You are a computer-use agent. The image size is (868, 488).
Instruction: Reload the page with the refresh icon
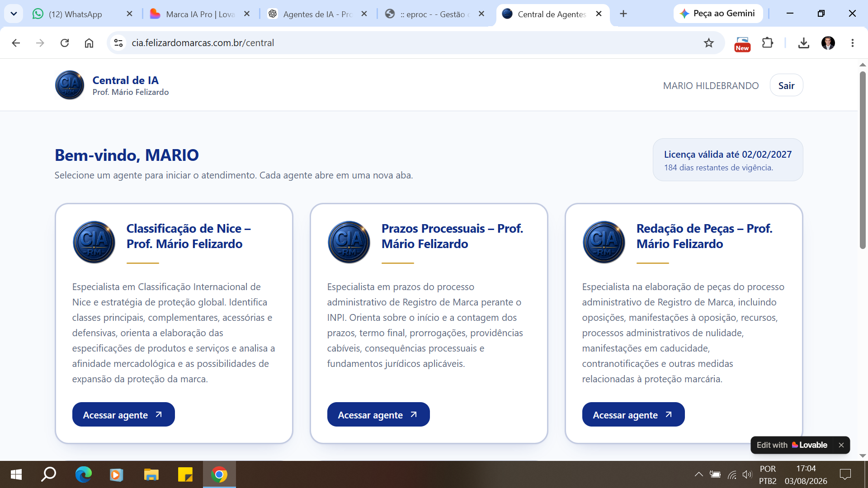(65, 43)
